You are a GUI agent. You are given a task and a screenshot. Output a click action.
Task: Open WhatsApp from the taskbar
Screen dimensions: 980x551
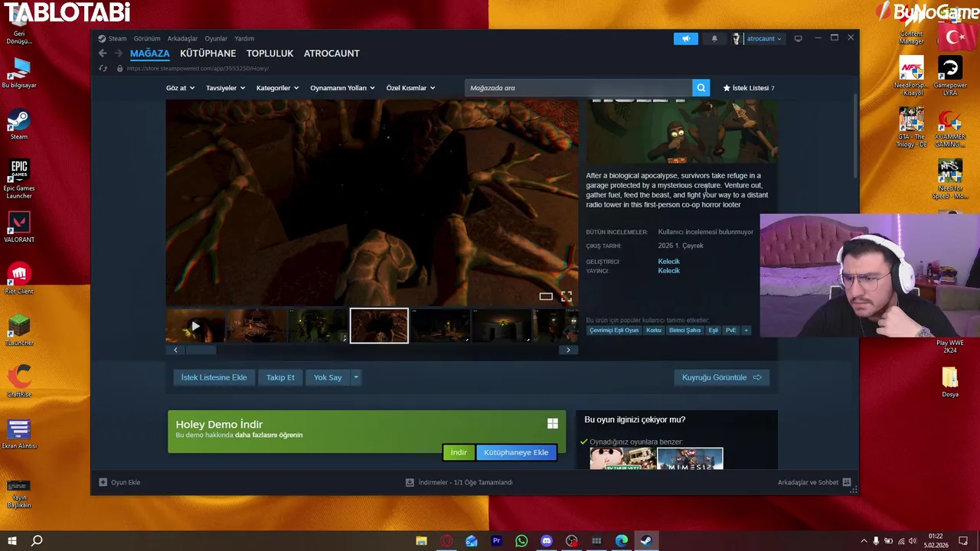[x=521, y=541]
